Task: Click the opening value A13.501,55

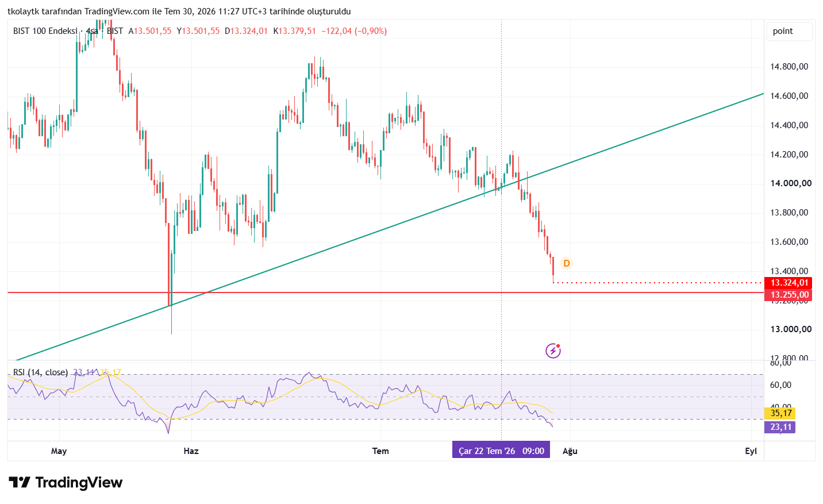Action: coord(150,31)
